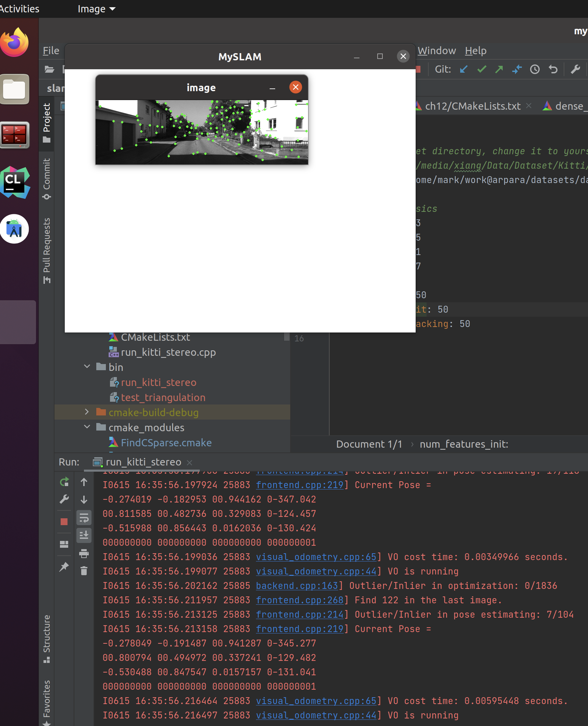Screen dimensions: 588x726
Task: Collapse the cmake_modules folder
Action: 87,427
